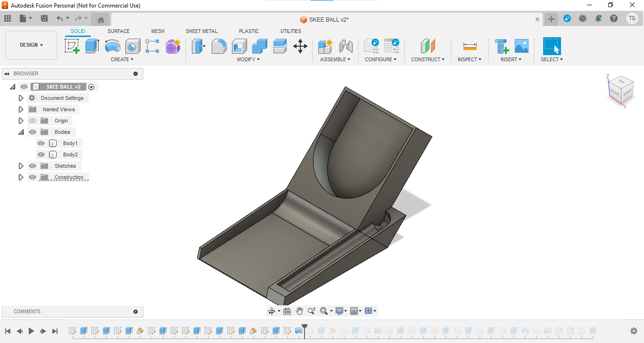
Task: Select the Measure tool
Action: pyautogui.click(x=470, y=46)
